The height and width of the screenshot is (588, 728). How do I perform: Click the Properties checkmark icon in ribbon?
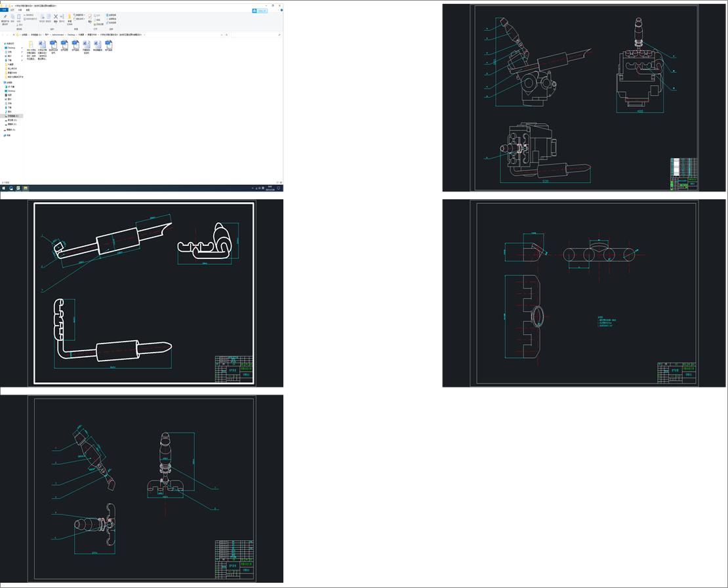pyautogui.click(x=90, y=16)
